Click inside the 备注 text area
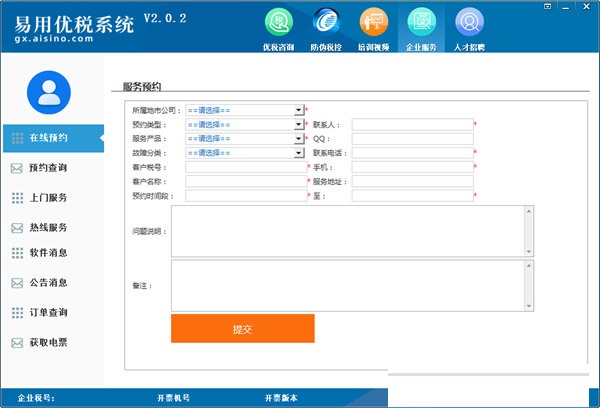600x408 pixels. (348, 286)
